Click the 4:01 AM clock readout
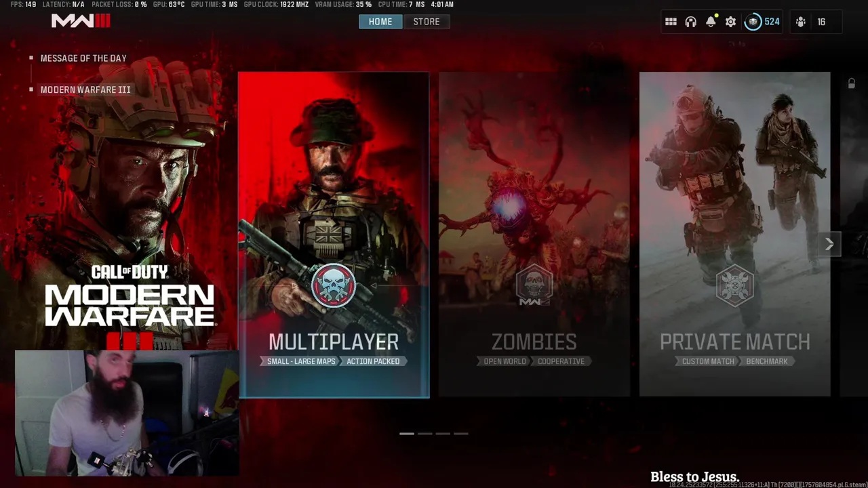This screenshot has width=868, height=488. (441, 4)
